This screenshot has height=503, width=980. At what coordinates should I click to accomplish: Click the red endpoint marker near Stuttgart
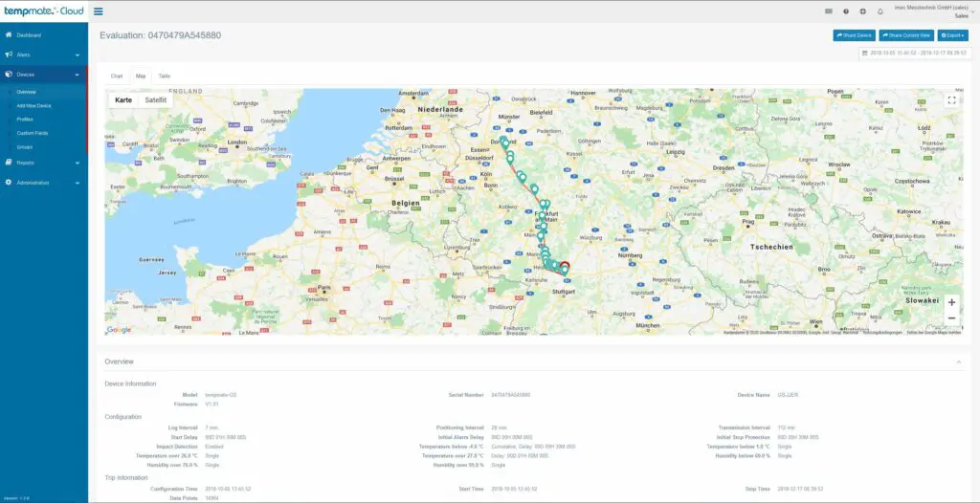point(565,266)
